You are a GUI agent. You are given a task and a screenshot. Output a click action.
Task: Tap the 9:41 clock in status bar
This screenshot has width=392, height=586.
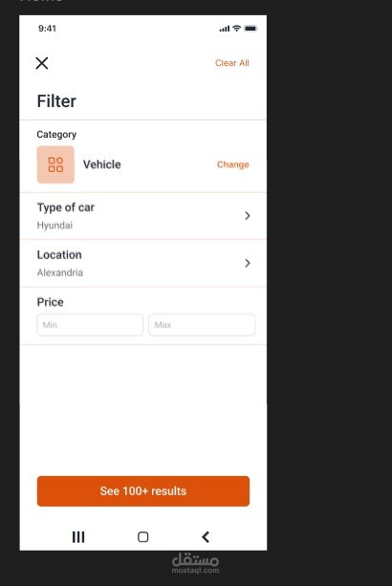pos(47,29)
